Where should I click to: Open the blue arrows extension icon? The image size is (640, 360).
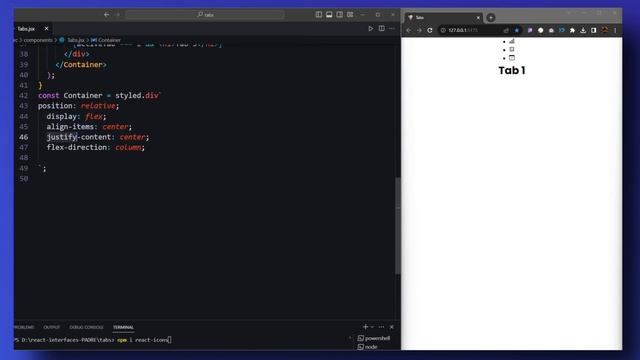562,30
